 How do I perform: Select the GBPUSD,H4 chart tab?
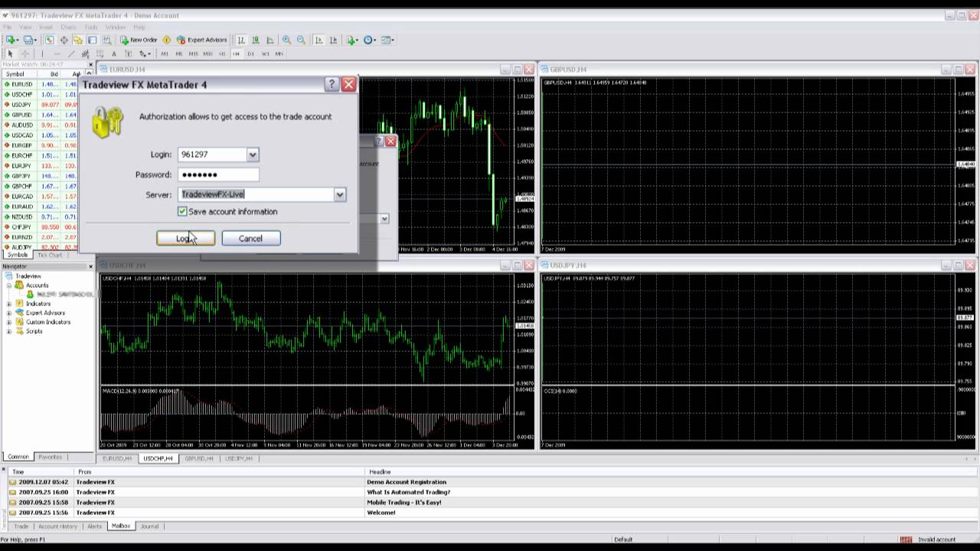199,458
